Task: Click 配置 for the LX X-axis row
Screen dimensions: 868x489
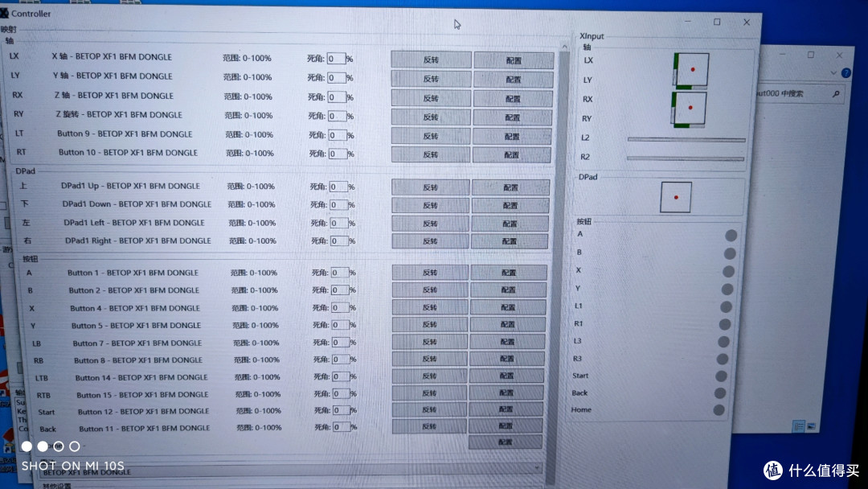Action: click(514, 60)
